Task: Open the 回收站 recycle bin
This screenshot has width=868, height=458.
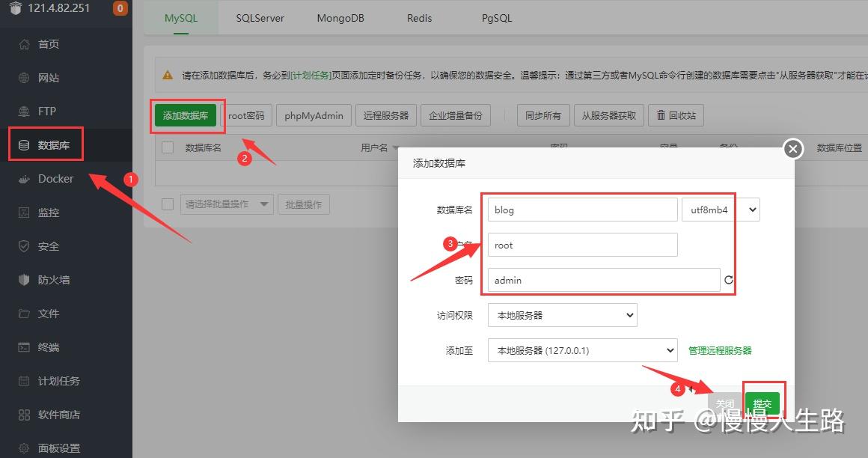Action: pyautogui.click(x=676, y=115)
